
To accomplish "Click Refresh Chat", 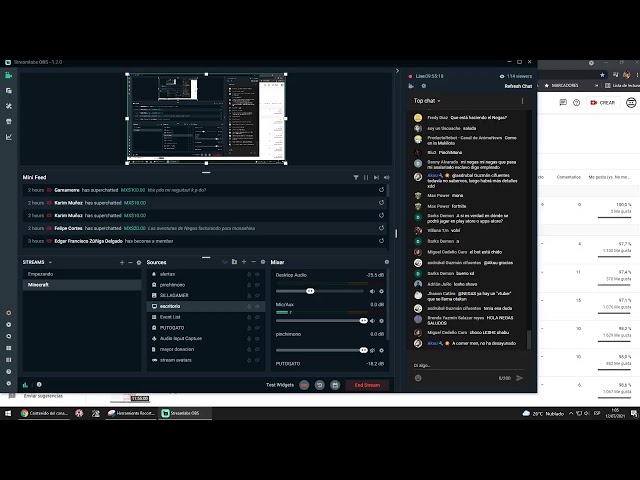I will pos(518,86).
